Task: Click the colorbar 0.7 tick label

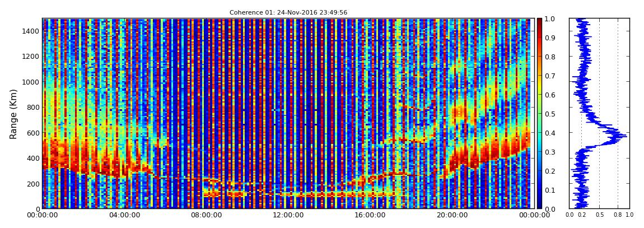Action: click(x=549, y=76)
